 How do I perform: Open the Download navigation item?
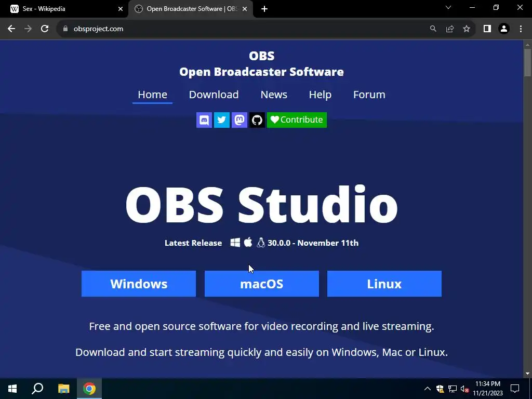click(x=214, y=95)
